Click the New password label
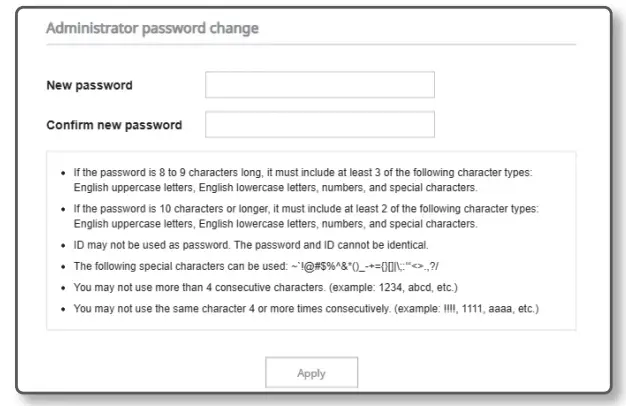626x406 pixels. [x=89, y=86]
